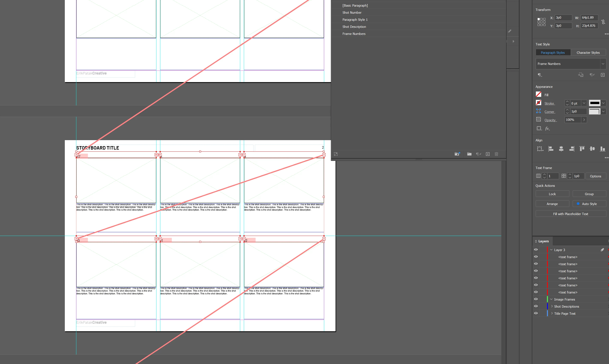The width and height of the screenshot is (609, 364).
Task: Open the stroke weight dropdown arrow
Action: tap(584, 103)
